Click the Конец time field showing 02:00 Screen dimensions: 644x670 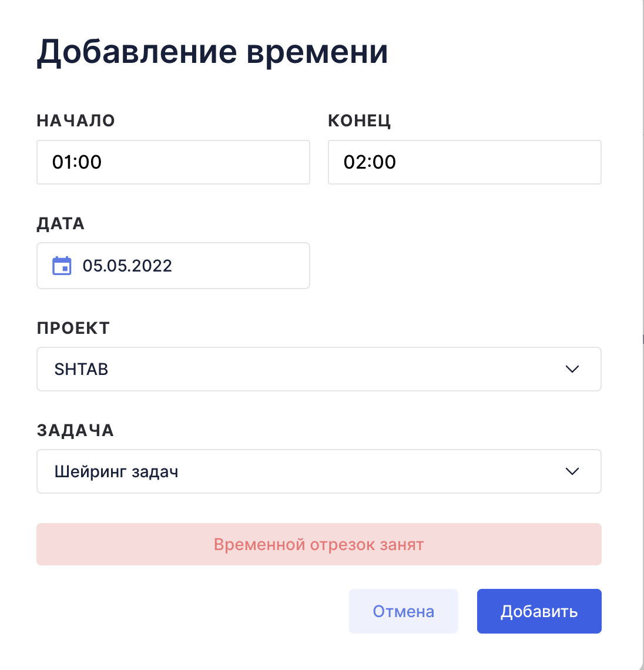coord(465,162)
